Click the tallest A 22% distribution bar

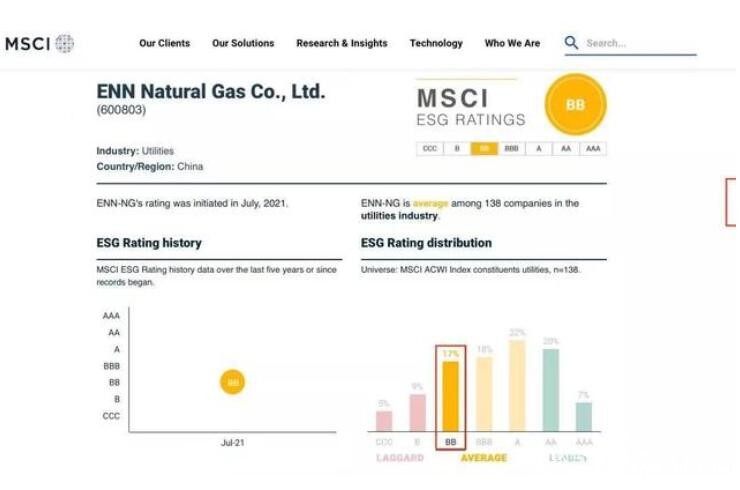coord(517,386)
